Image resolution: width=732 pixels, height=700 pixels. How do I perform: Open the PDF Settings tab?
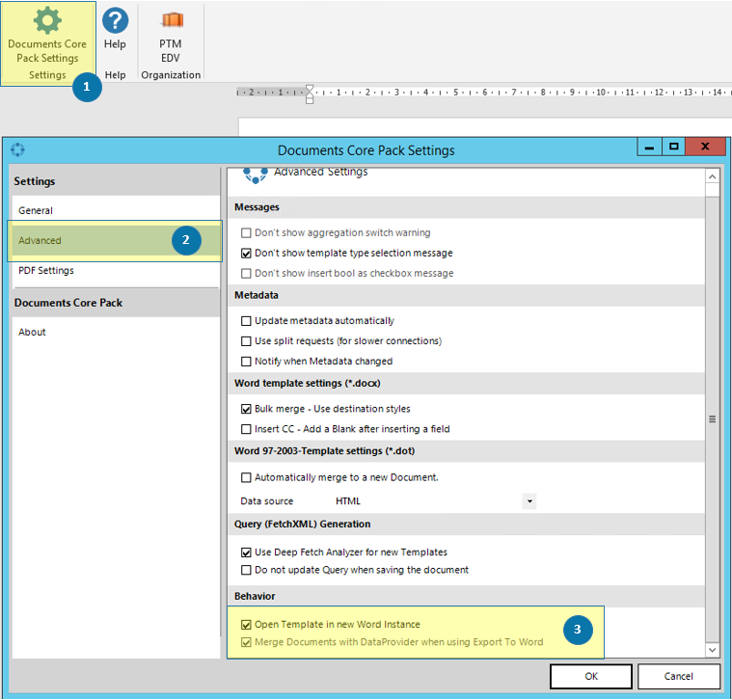[x=116, y=271]
